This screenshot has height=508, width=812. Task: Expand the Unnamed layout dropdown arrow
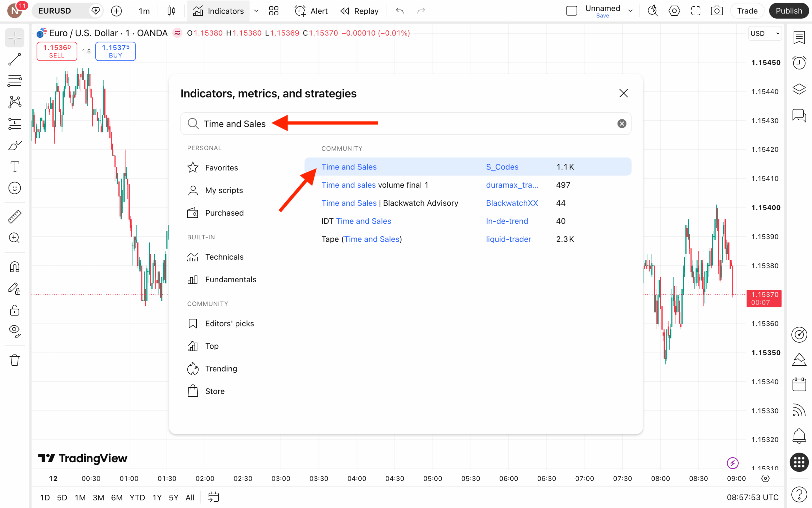click(x=631, y=11)
